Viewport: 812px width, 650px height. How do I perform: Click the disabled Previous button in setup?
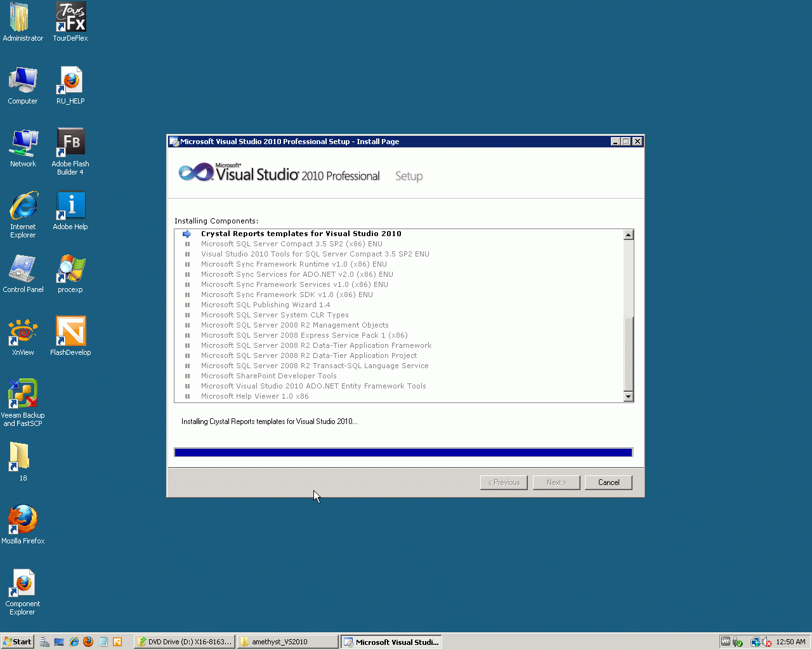[504, 482]
